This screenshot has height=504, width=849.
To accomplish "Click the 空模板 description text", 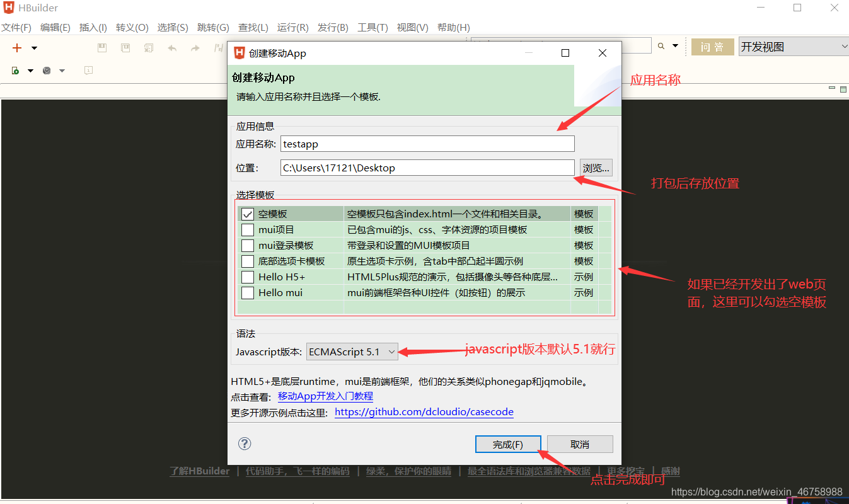I will tap(445, 214).
